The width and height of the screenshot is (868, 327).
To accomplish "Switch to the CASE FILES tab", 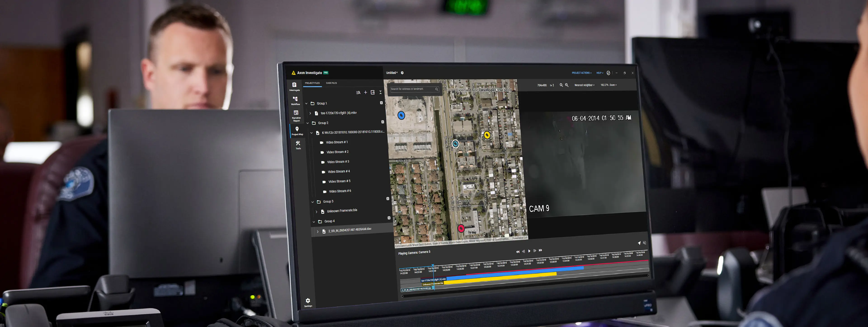I will tap(331, 83).
